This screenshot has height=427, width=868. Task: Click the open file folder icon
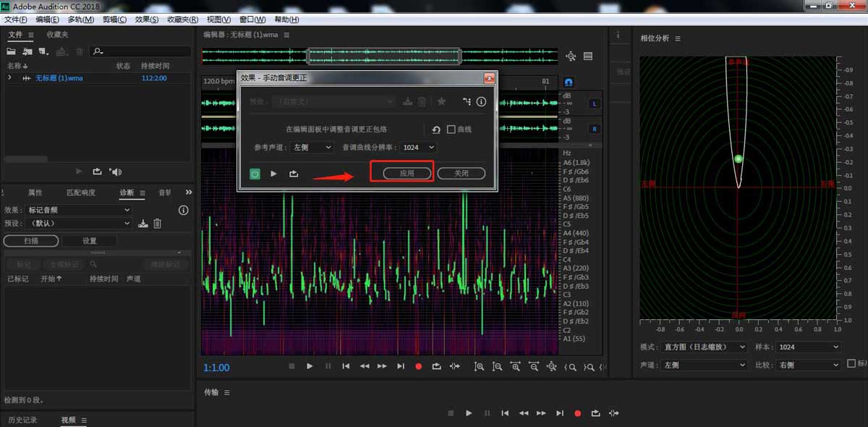[12, 51]
